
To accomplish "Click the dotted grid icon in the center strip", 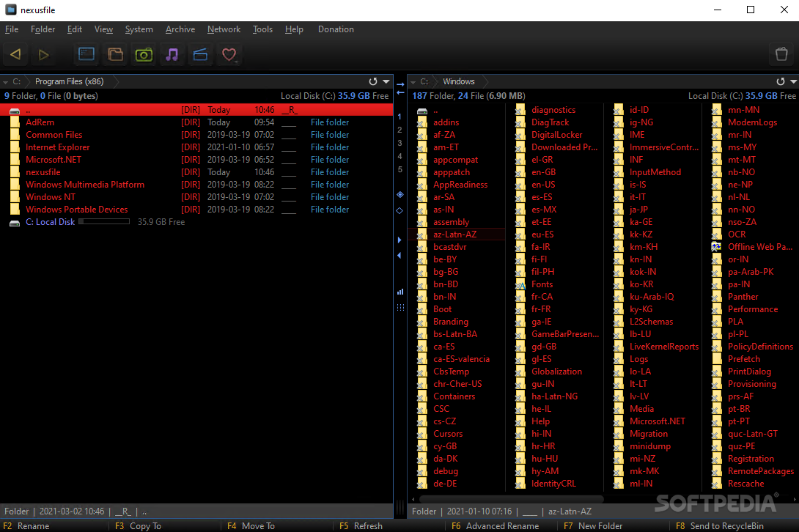I will click(x=400, y=307).
